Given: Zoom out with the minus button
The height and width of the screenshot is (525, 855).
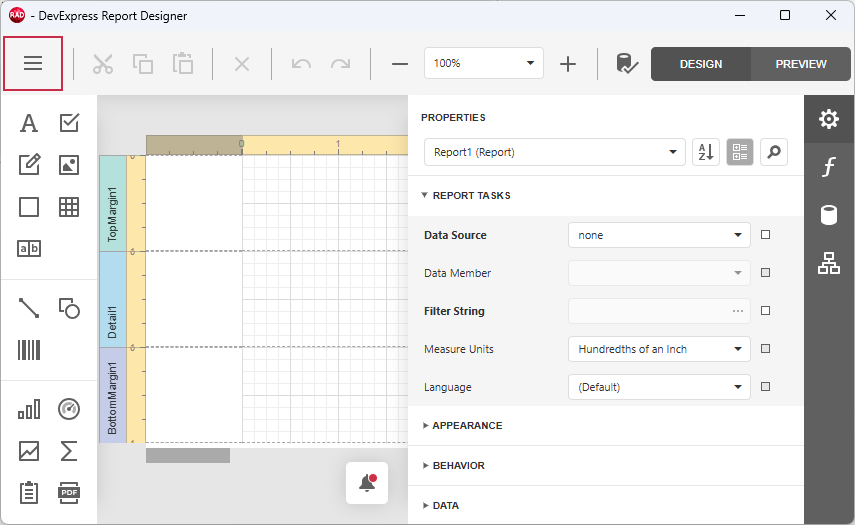Looking at the screenshot, I should point(400,64).
